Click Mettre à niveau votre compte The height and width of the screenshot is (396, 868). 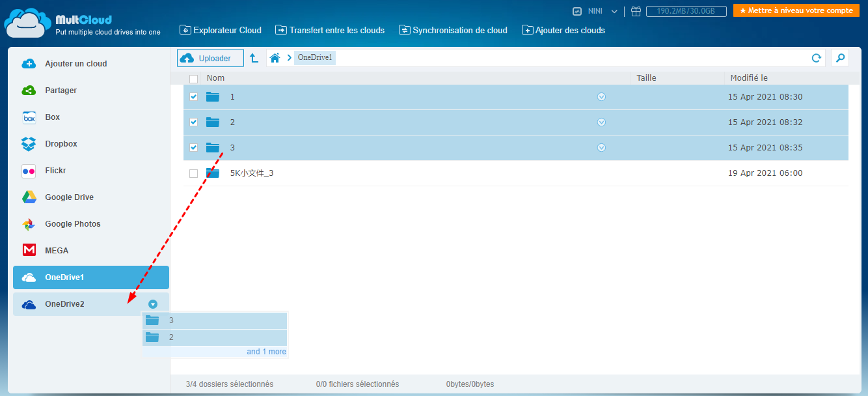(796, 11)
